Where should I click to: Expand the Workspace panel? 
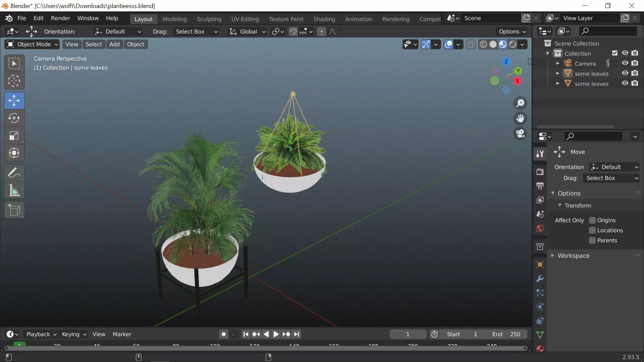tap(573, 255)
